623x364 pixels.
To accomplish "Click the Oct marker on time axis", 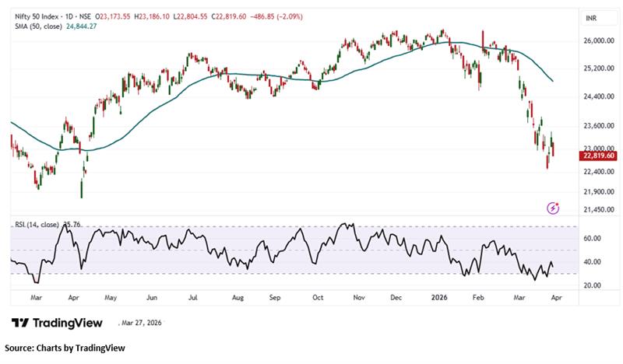I will (x=317, y=297).
